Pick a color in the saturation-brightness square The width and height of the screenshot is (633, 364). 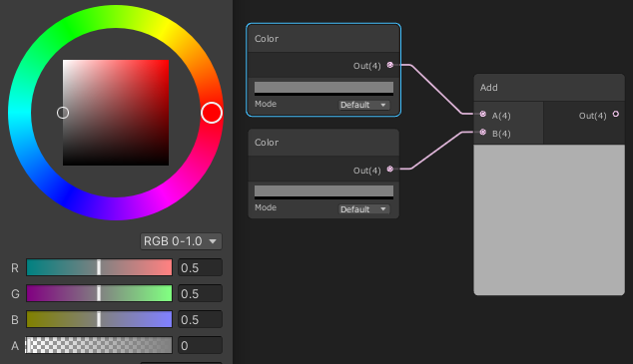pos(116,113)
